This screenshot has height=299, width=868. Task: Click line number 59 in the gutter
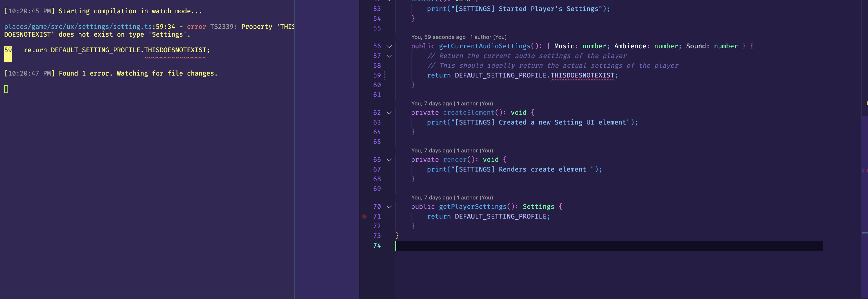(x=377, y=76)
